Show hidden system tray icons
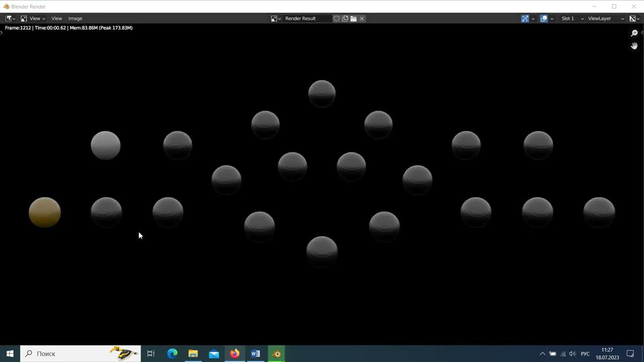The width and height of the screenshot is (644, 362). point(542,353)
